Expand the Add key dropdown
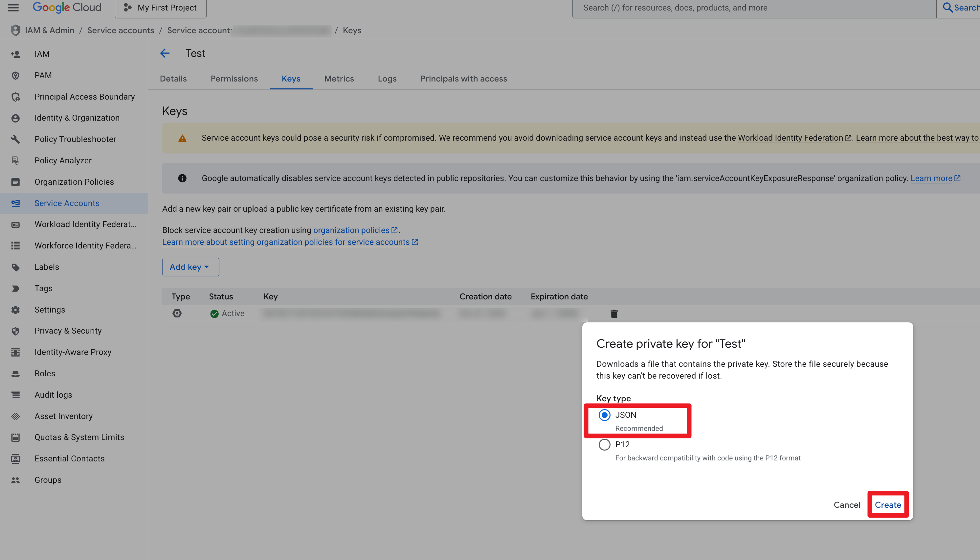Screen dimensions: 980x560 (x=190, y=267)
